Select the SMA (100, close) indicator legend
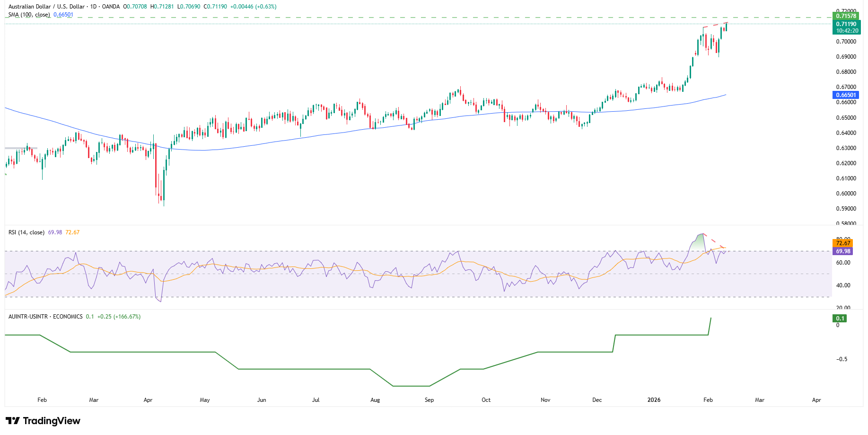The height and width of the screenshot is (435, 868). pos(28,15)
